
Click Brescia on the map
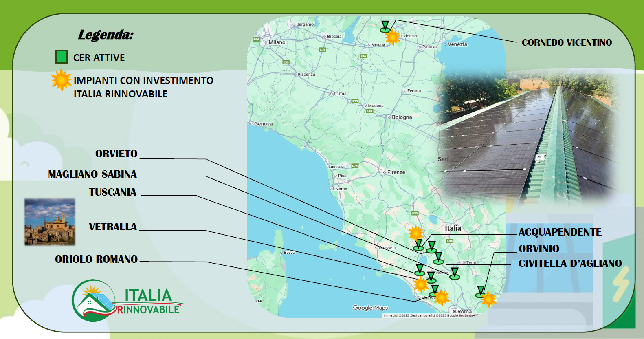point(334,37)
